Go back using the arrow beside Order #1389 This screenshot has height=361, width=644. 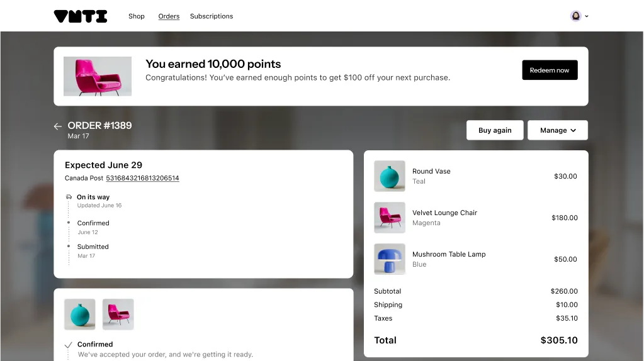point(57,126)
